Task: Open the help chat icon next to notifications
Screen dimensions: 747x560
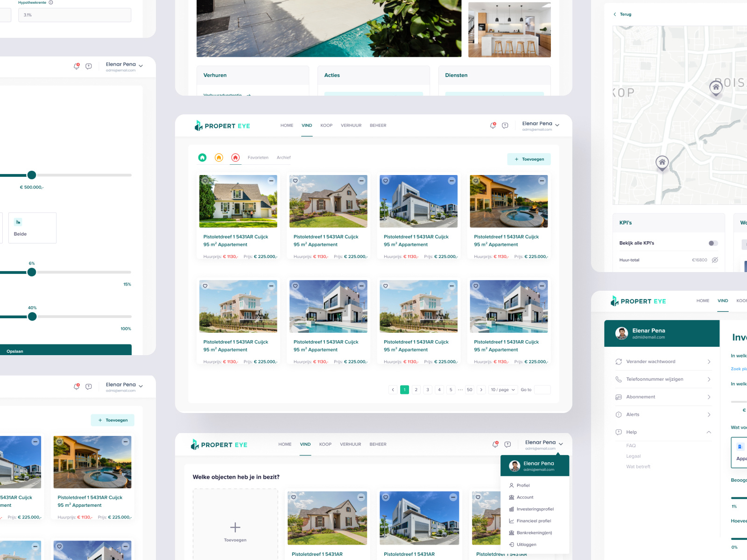Action: (x=505, y=125)
